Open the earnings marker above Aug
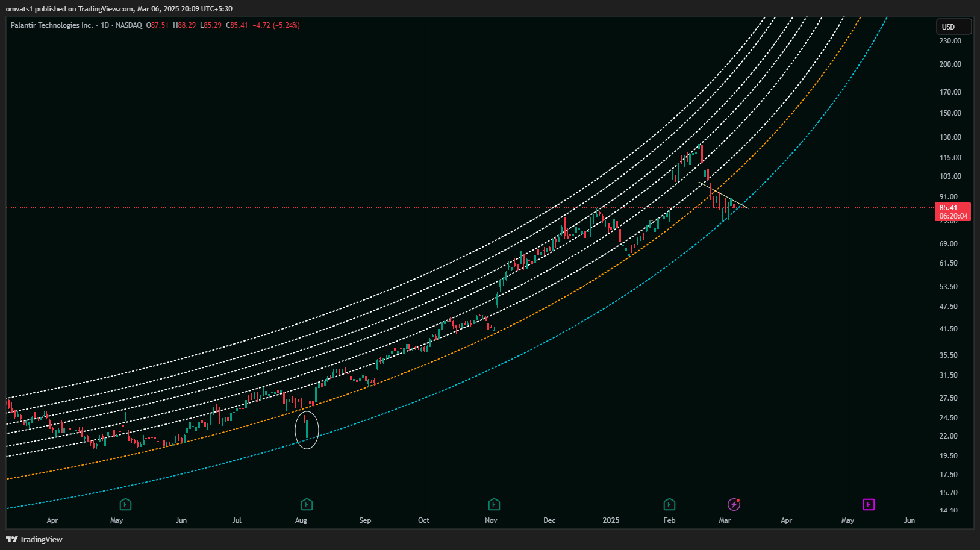 307,504
